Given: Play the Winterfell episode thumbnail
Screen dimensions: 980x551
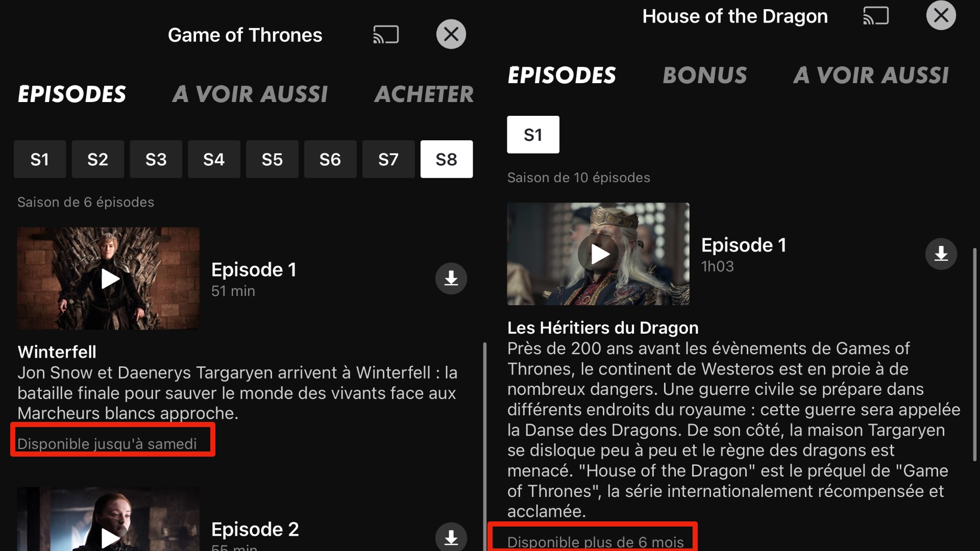Looking at the screenshot, I should click(x=108, y=279).
